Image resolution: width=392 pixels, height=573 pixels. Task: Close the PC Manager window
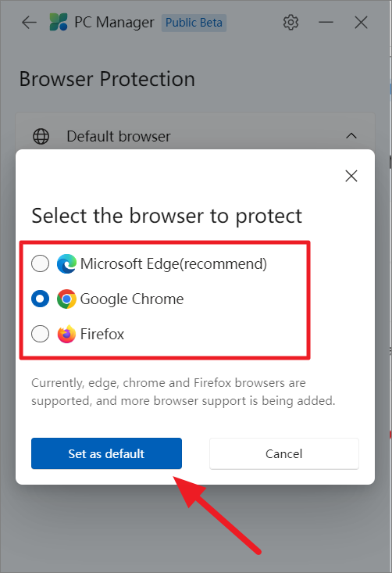coord(361,23)
